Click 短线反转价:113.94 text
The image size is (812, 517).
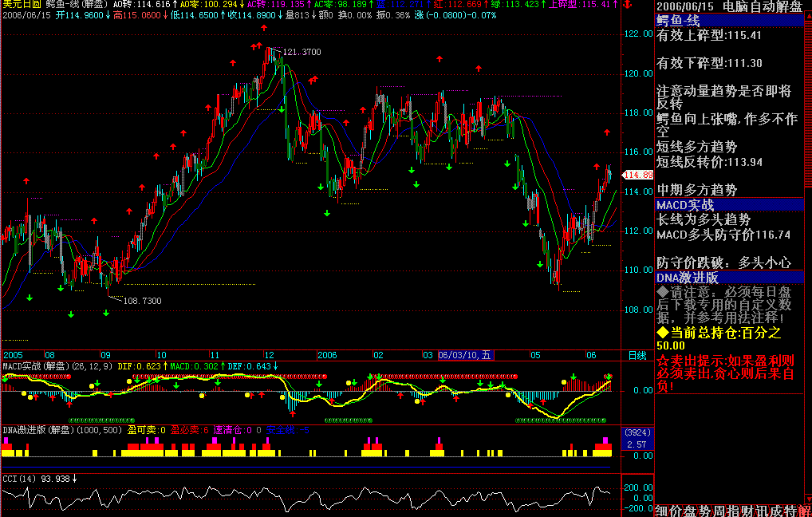709,162
